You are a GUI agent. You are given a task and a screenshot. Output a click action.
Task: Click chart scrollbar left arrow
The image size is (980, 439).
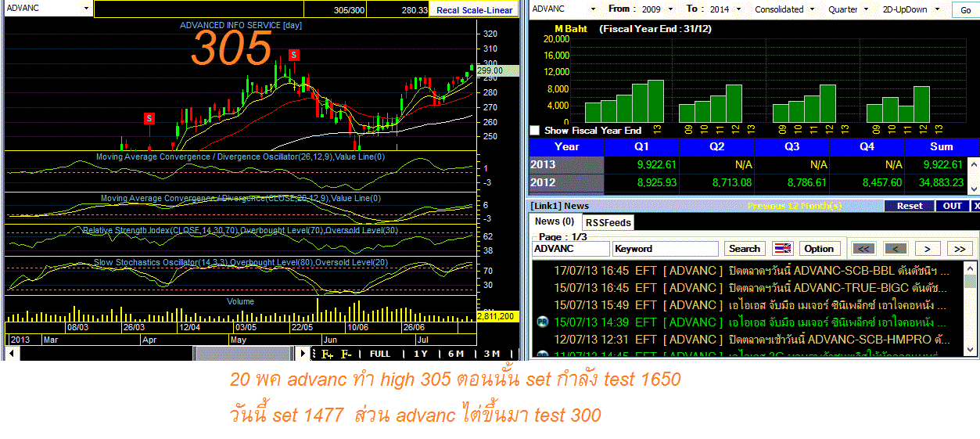click(x=11, y=354)
